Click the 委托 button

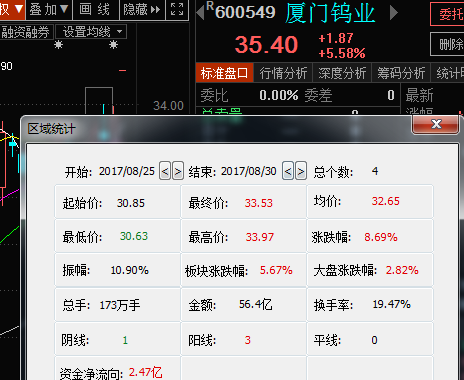(x=448, y=14)
